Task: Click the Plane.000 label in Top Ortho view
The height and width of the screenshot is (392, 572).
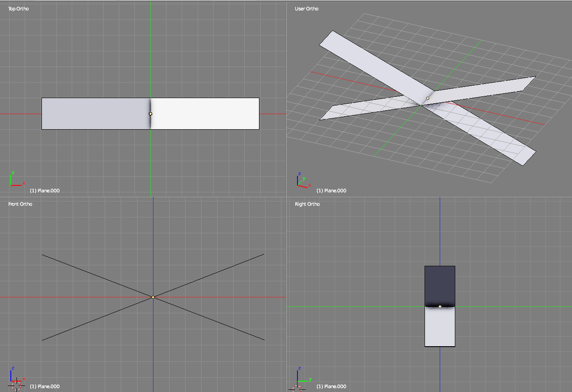Action: (x=45, y=191)
